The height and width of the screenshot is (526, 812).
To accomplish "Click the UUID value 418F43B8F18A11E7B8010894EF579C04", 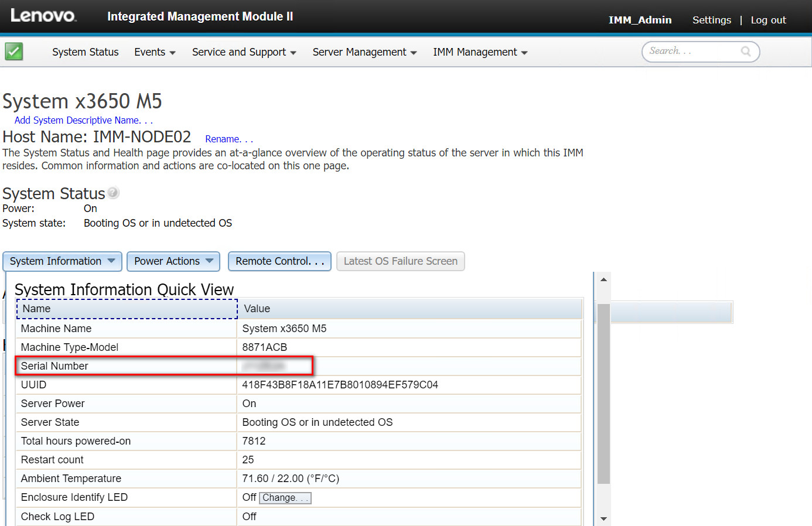I will [x=340, y=385].
